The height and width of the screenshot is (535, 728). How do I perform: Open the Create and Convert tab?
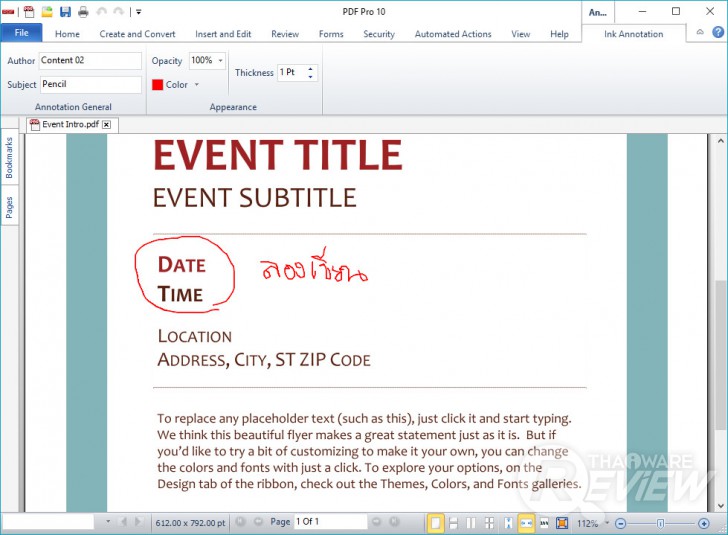click(137, 34)
